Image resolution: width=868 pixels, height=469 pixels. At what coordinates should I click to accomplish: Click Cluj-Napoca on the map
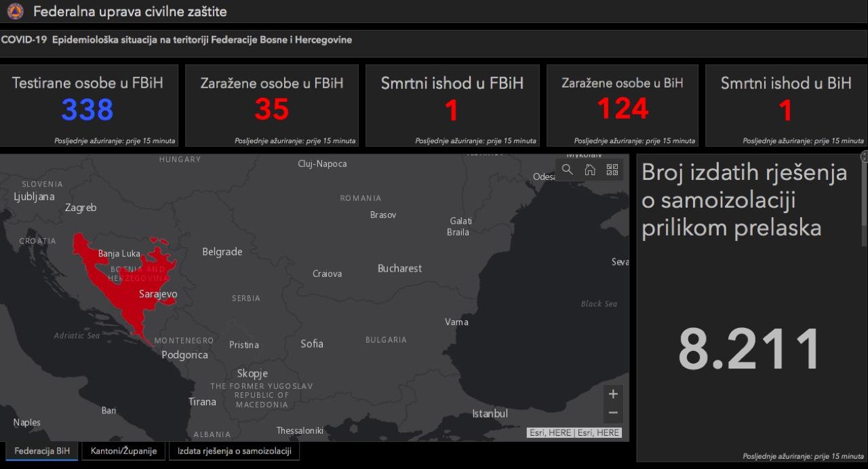322,164
